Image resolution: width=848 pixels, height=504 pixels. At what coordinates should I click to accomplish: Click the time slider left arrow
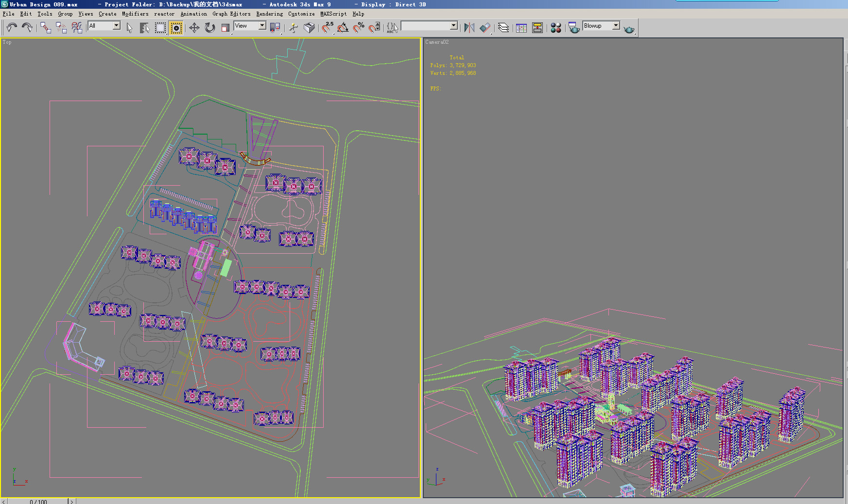3,502
